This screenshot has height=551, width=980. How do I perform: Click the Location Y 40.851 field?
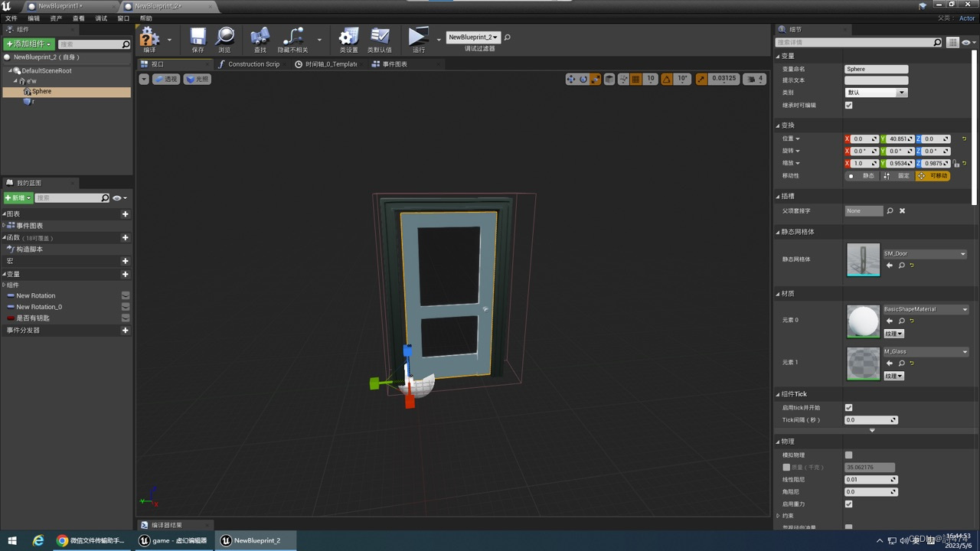(x=898, y=139)
